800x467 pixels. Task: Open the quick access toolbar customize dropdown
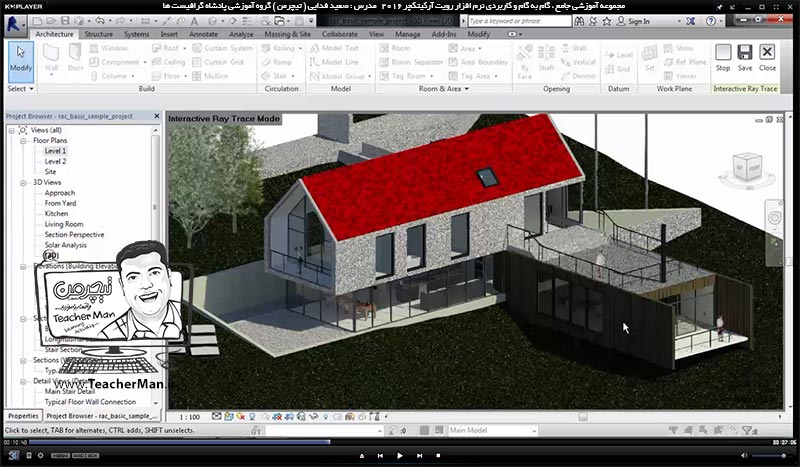(x=311, y=21)
